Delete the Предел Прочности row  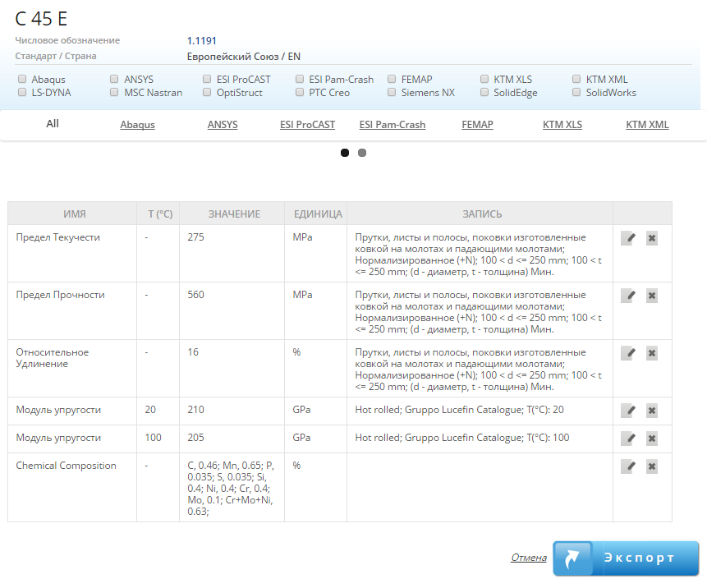coord(651,296)
